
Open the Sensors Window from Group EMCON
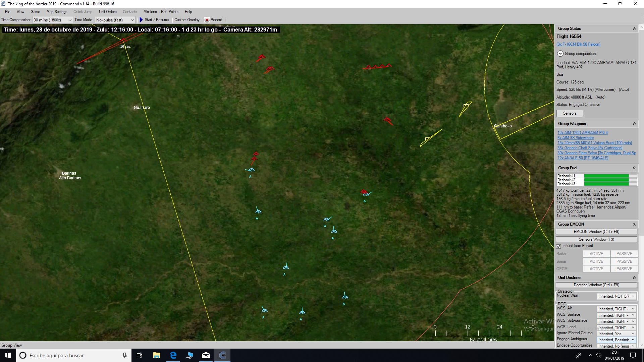click(x=596, y=239)
